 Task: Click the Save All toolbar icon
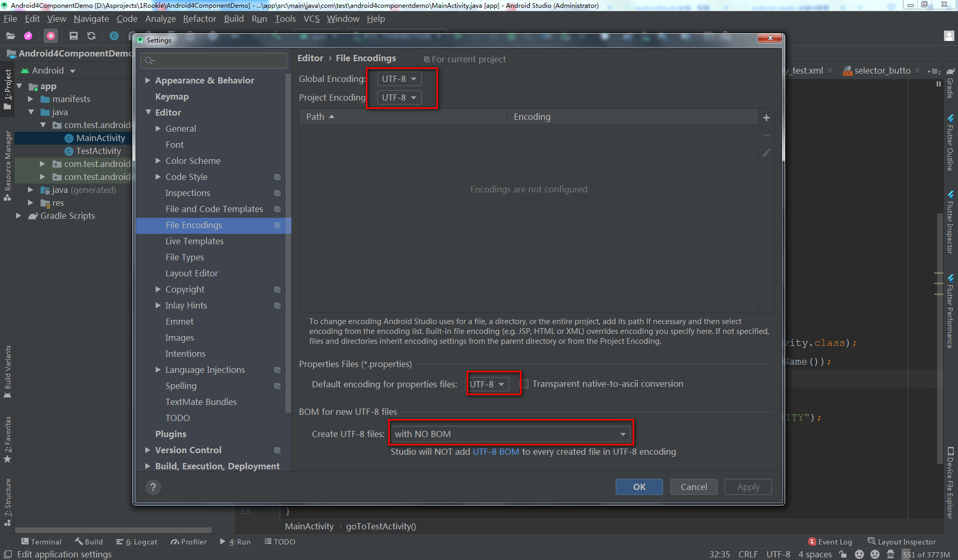(73, 36)
